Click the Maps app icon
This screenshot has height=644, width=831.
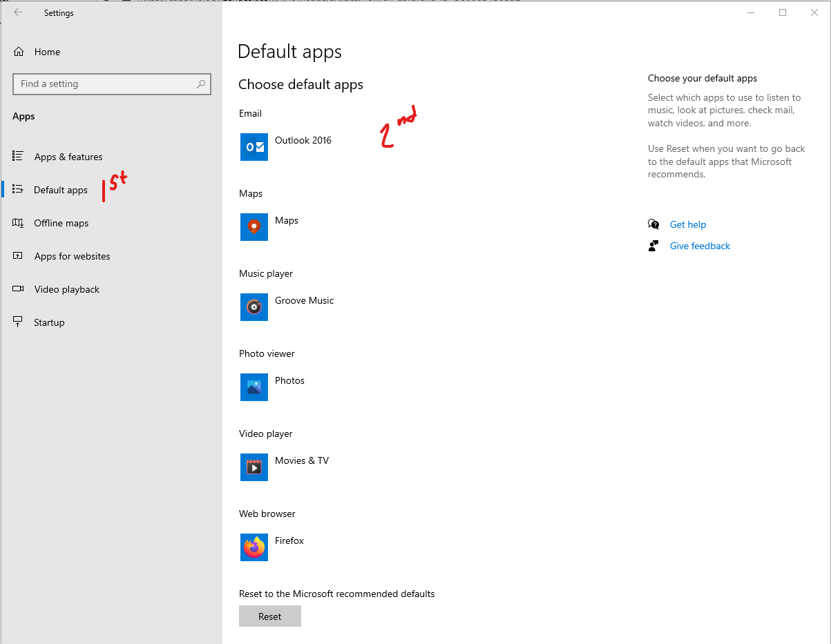click(254, 227)
